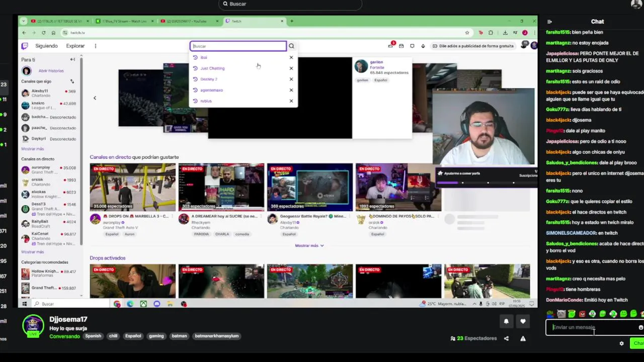Click the bits diamond icon in Twitch header
Viewport: 644px width, 362px height.
423,46
